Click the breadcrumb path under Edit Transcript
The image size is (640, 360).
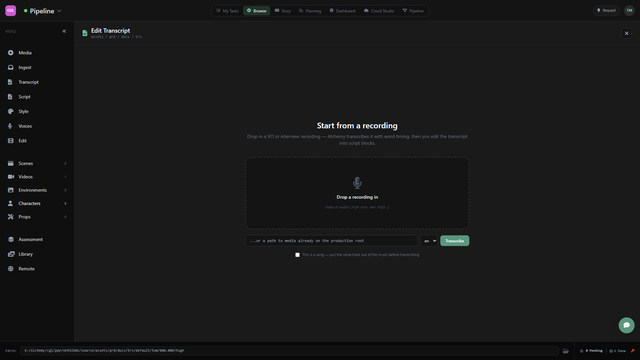click(x=116, y=37)
